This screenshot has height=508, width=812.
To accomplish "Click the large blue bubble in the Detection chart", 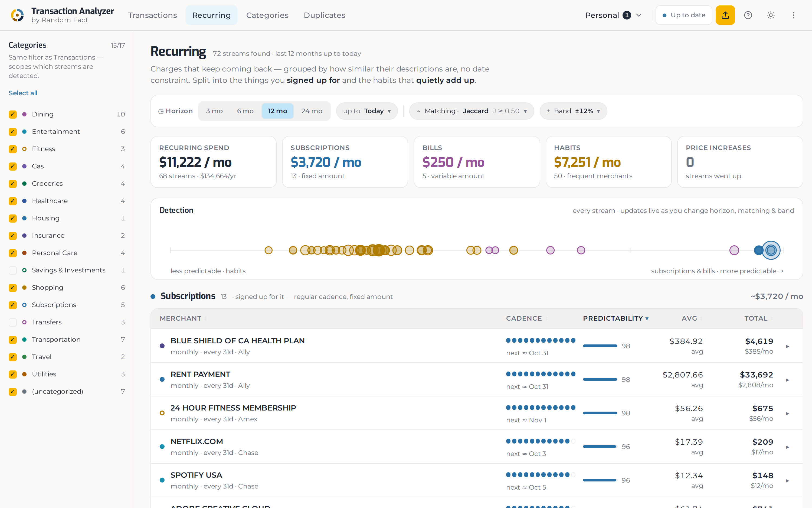I will point(771,250).
